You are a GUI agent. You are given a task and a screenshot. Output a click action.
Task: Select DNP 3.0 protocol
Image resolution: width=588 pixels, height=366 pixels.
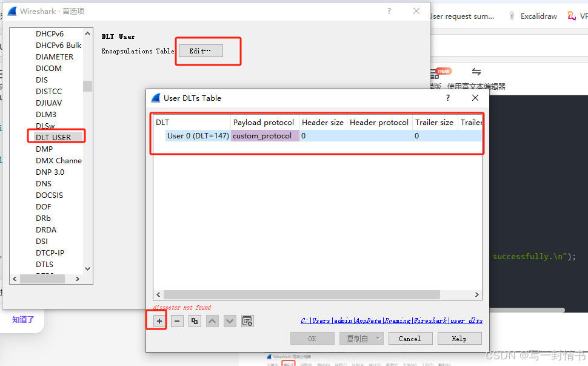point(50,172)
